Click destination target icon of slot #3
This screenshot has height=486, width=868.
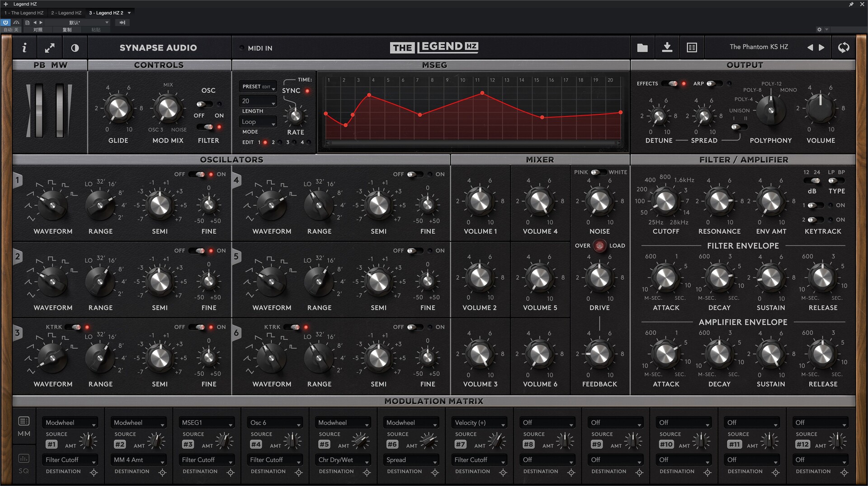[x=231, y=472]
